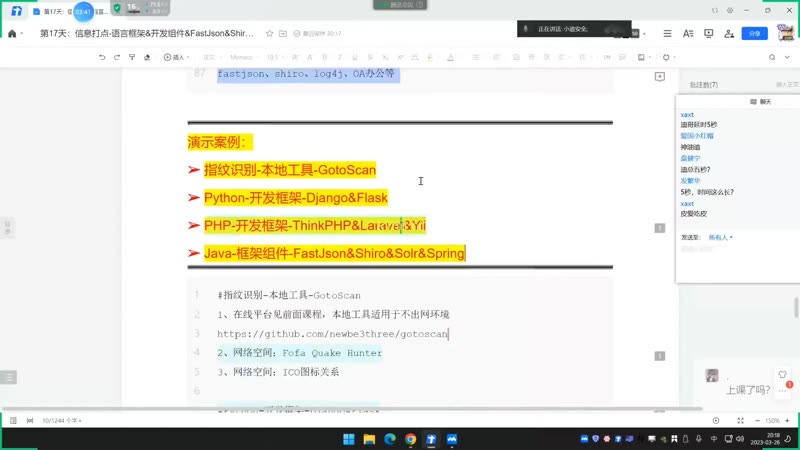Open Google Chrome from taskbar

(411, 439)
